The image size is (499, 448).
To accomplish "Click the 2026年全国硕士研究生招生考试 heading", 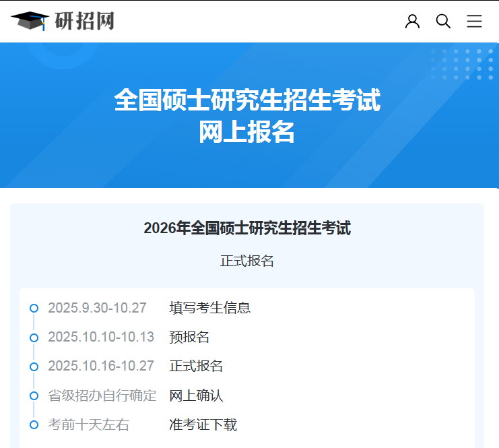I will coord(247,228).
